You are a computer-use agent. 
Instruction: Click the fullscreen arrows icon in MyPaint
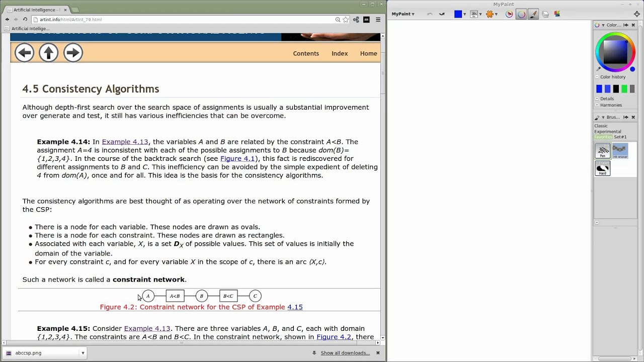(x=636, y=14)
